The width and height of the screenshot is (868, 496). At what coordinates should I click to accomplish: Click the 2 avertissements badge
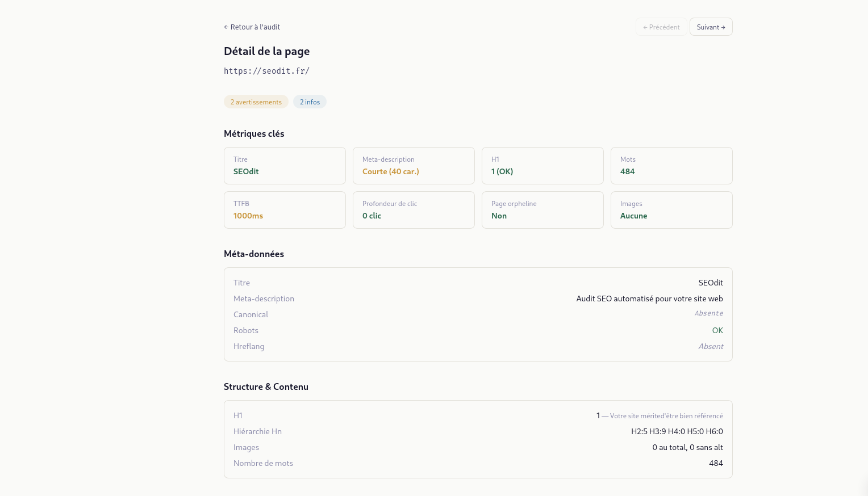[x=256, y=102]
